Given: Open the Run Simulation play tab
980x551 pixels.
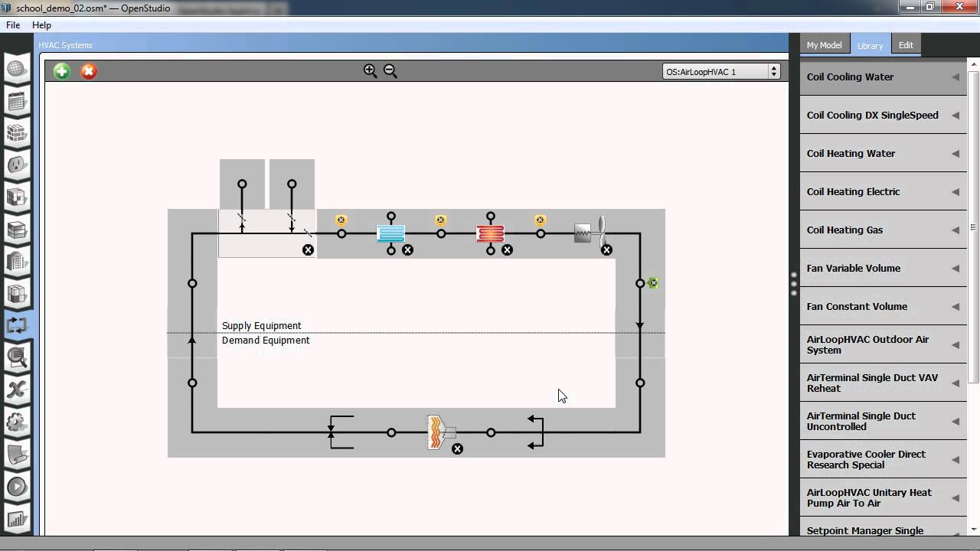Looking at the screenshot, I should 17,487.
